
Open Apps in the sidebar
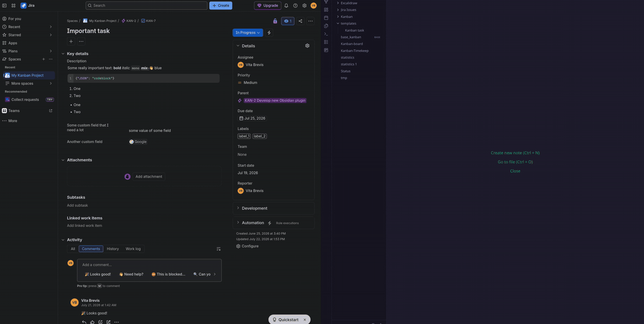[28, 43]
